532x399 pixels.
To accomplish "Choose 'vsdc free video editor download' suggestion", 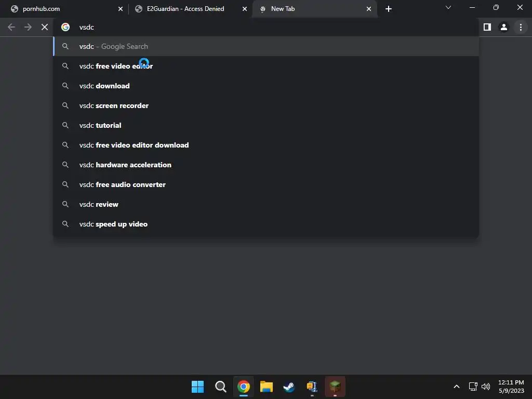I will [266, 145].
